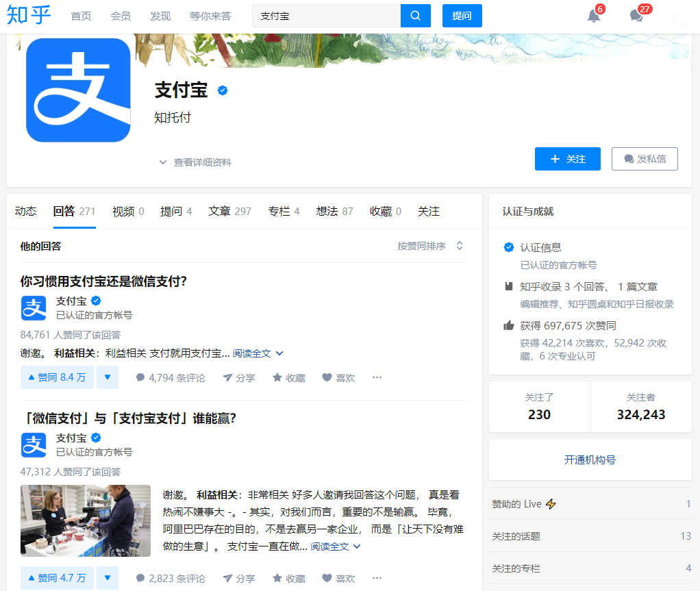Switch to the 想法 87 tab
This screenshot has height=591, width=700.
coord(335,211)
